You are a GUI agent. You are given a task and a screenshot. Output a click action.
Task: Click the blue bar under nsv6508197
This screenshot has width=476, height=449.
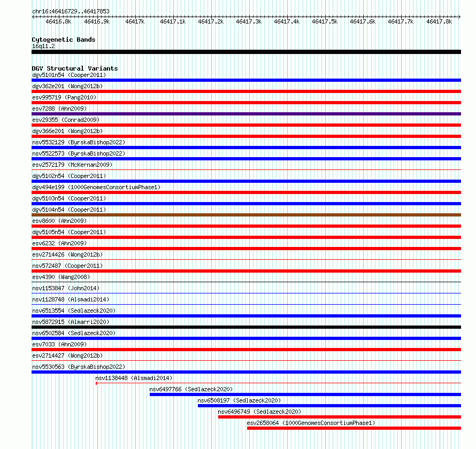pos(329,406)
